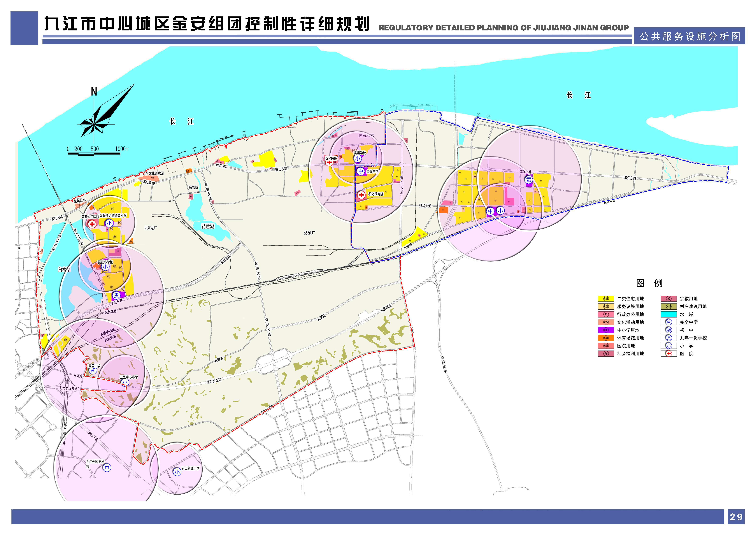Click the purple A33 school land swatch
This screenshot has height=534, width=756.
(x=606, y=330)
